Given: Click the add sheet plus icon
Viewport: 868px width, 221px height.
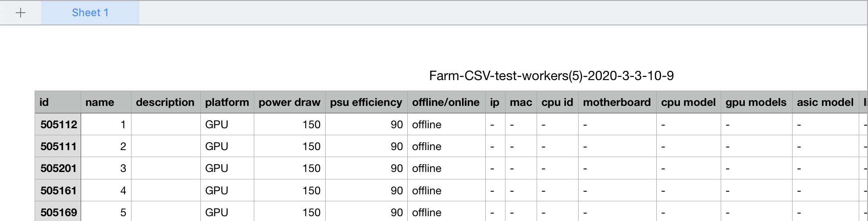Looking at the screenshot, I should tap(21, 13).
